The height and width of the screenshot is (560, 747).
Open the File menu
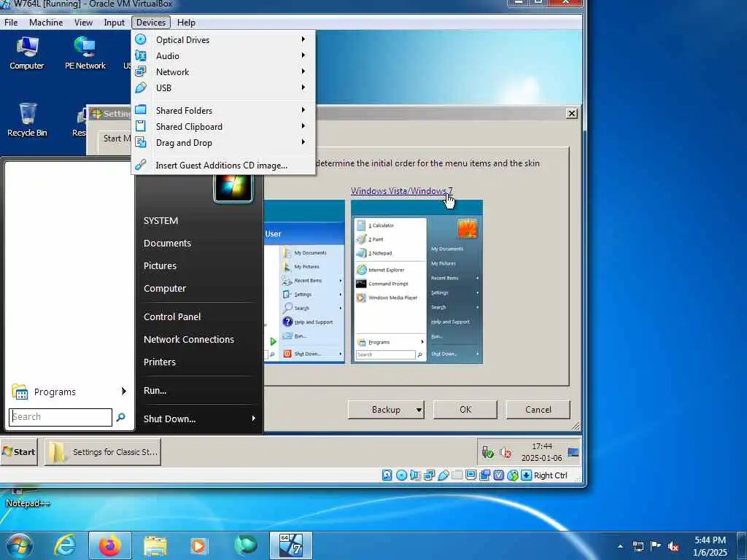coord(11,23)
